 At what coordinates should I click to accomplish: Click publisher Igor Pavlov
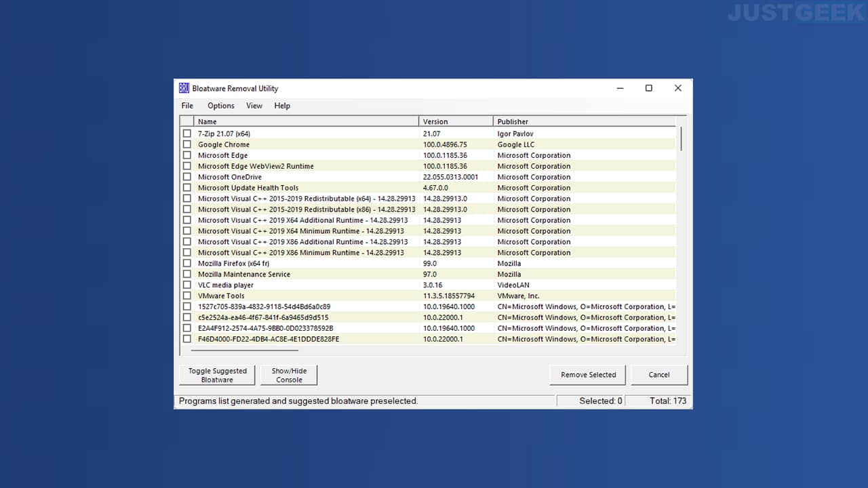[515, 134]
